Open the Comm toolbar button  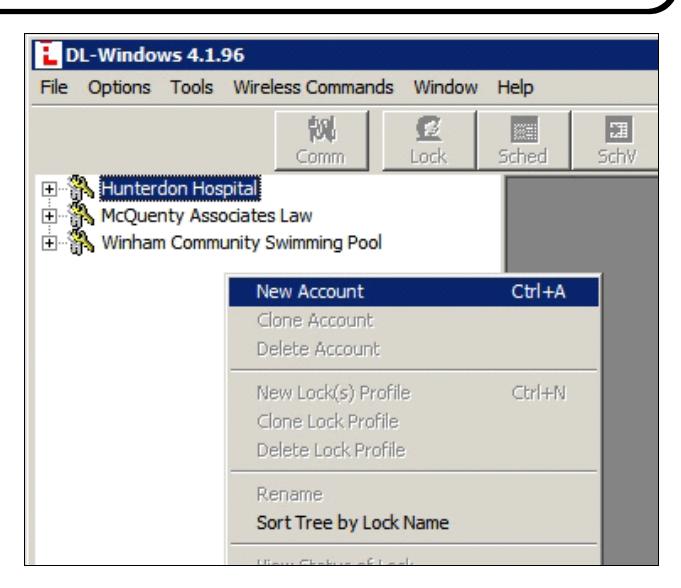tap(321, 140)
